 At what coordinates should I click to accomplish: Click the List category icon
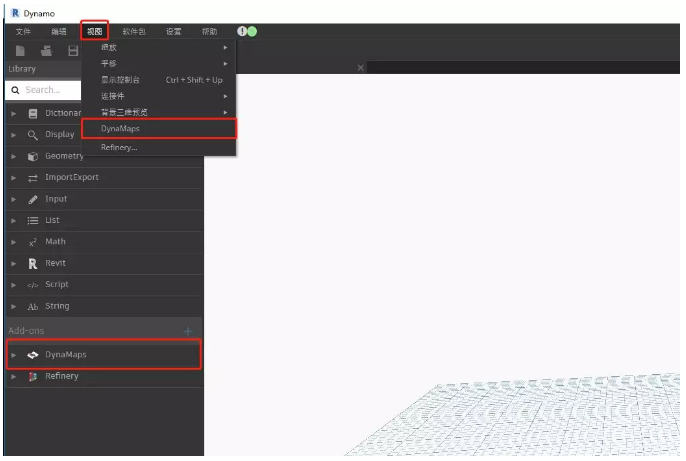tap(33, 221)
